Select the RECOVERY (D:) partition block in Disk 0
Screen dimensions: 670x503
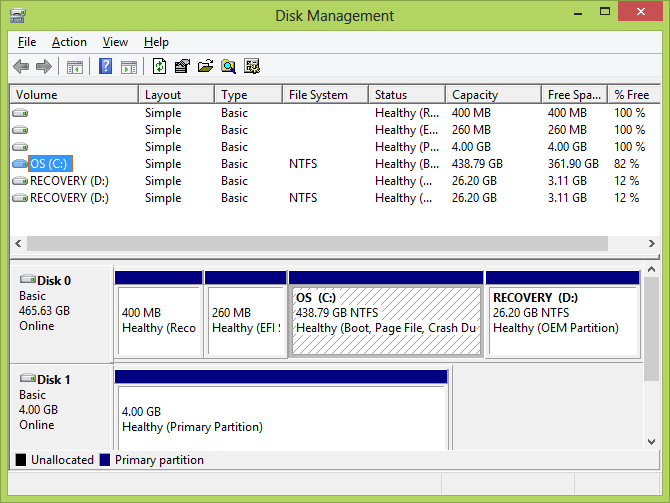coord(562,320)
